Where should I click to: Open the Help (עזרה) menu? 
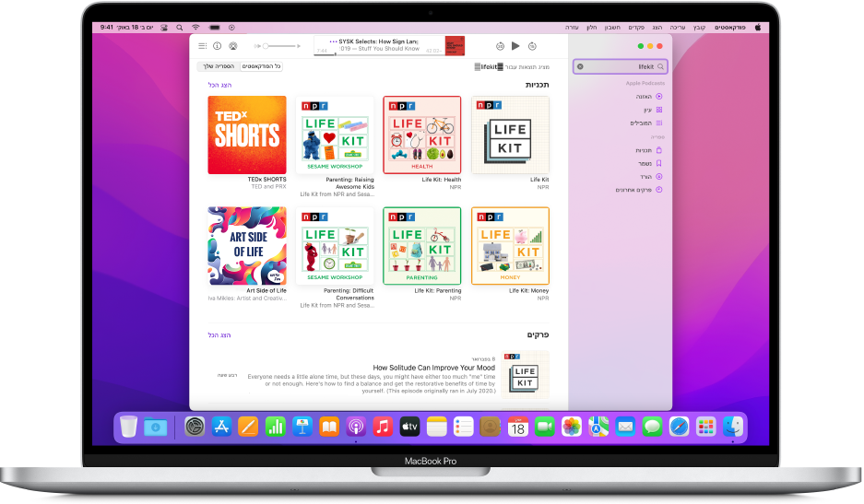(572, 27)
